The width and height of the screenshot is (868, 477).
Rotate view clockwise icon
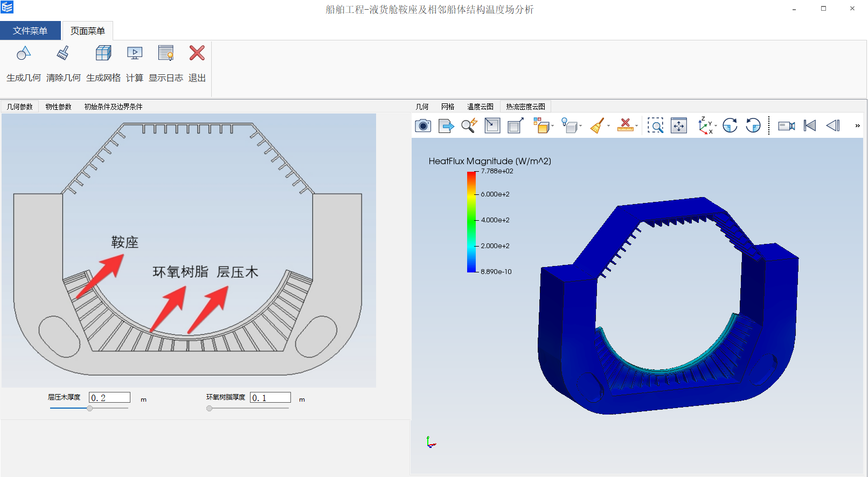(730, 125)
